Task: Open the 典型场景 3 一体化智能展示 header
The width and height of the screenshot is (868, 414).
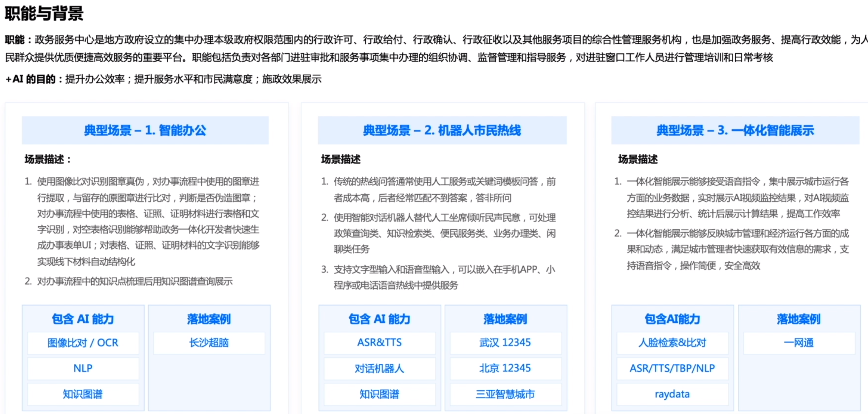Action: click(735, 131)
